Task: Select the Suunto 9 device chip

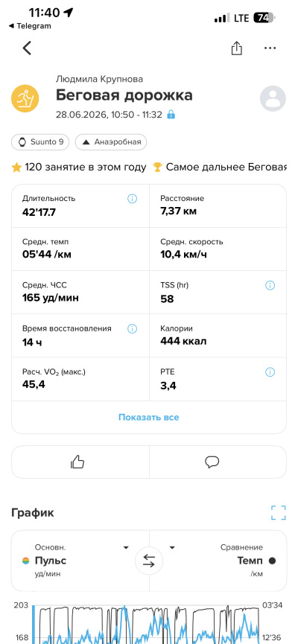Action: (x=40, y=142)
